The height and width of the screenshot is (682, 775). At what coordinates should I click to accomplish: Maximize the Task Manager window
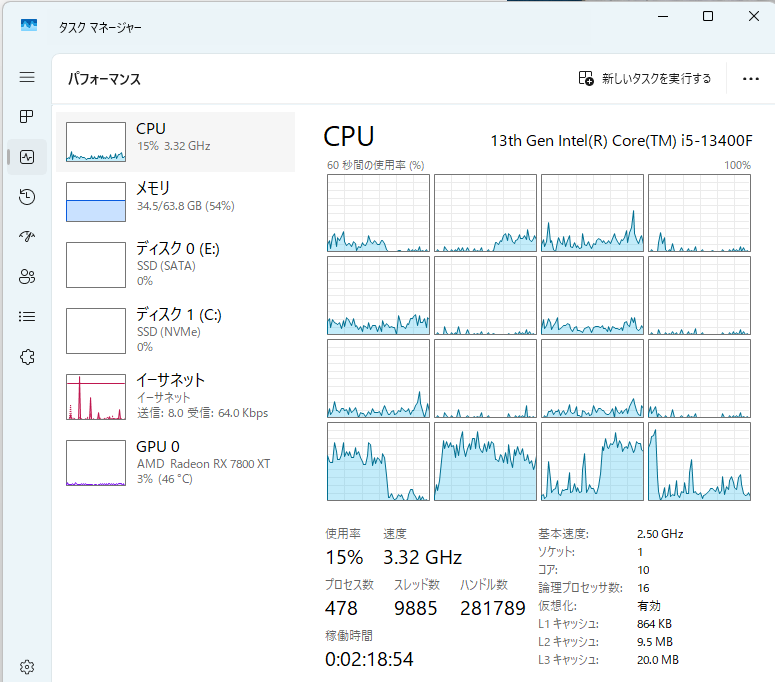(708, 16)
